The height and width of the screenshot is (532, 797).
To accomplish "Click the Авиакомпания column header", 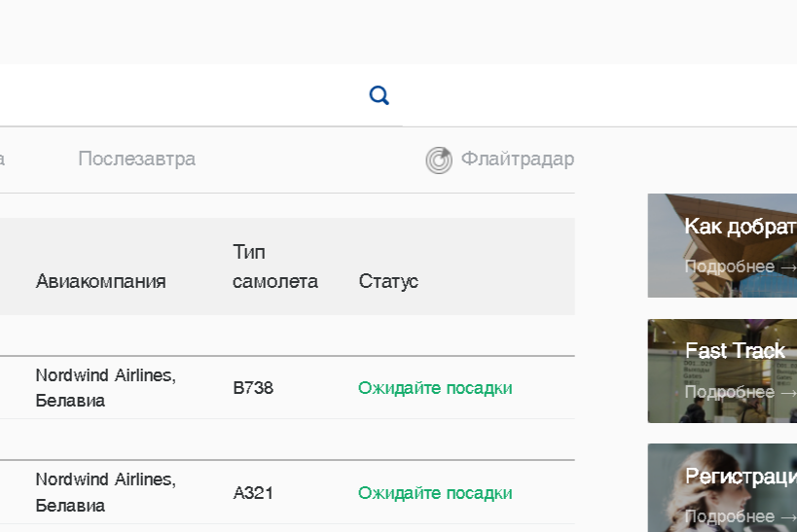I will coord(100,281).
